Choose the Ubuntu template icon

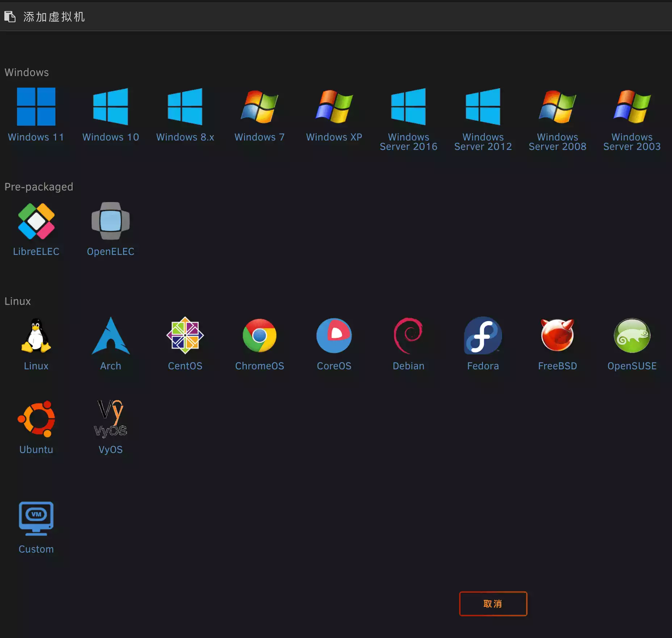tap(36, 419)
